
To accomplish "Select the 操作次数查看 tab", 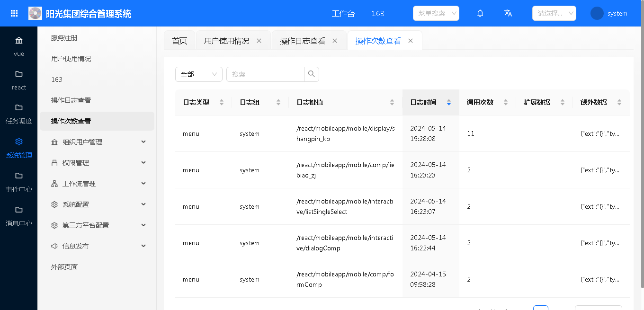I will (378, 41).
